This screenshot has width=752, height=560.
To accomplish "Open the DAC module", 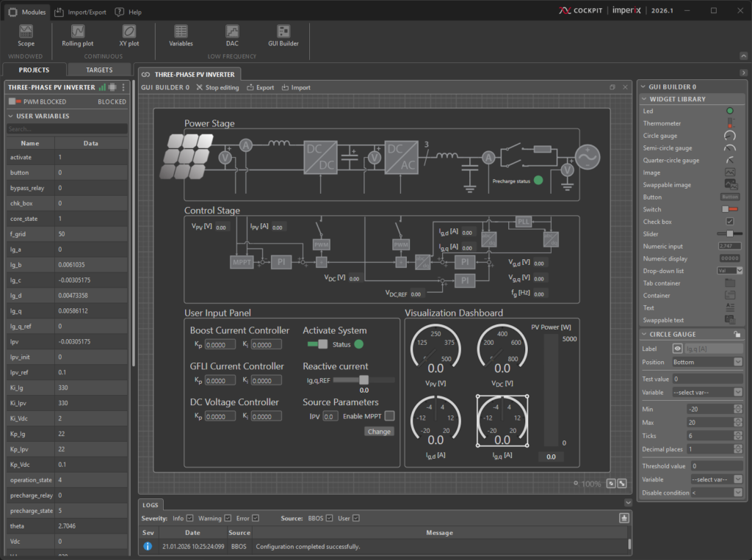I will click(x=232, y=35).
